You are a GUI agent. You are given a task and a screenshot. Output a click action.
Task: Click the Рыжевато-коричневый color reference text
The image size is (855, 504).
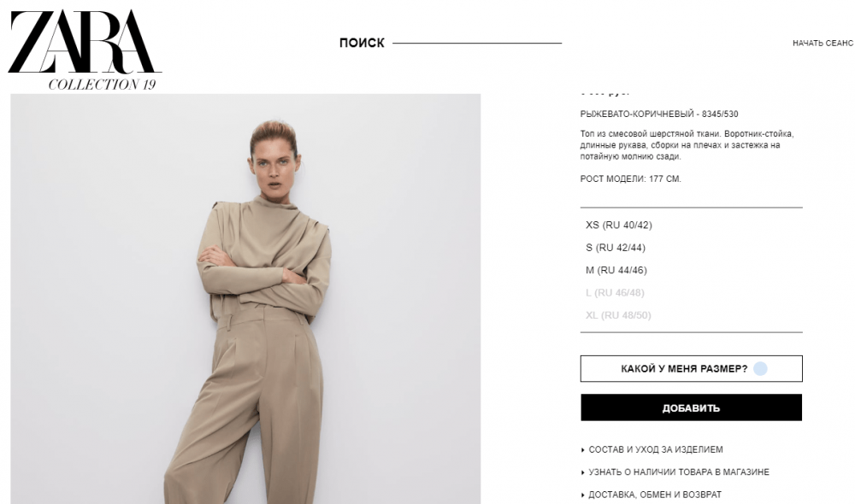tap(658, 114)
